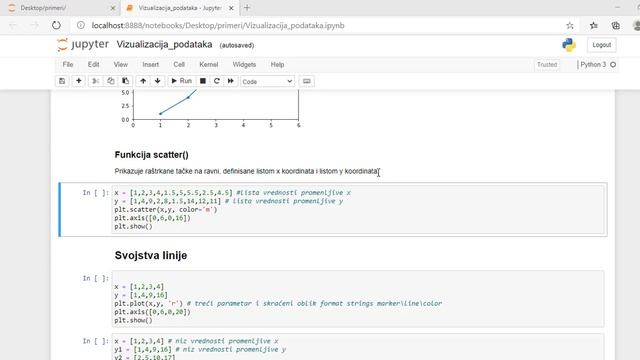The image size is (640, 360).
Task: Go back in browser history
Action: click(13, 25)
